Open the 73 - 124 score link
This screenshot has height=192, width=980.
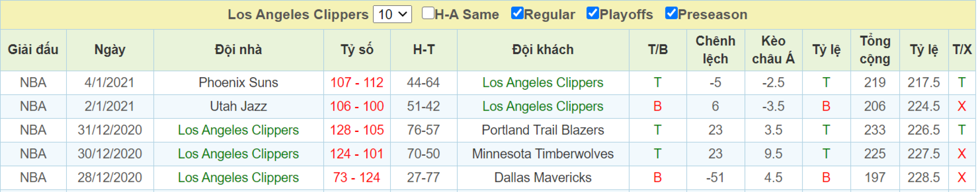(357, 178)
